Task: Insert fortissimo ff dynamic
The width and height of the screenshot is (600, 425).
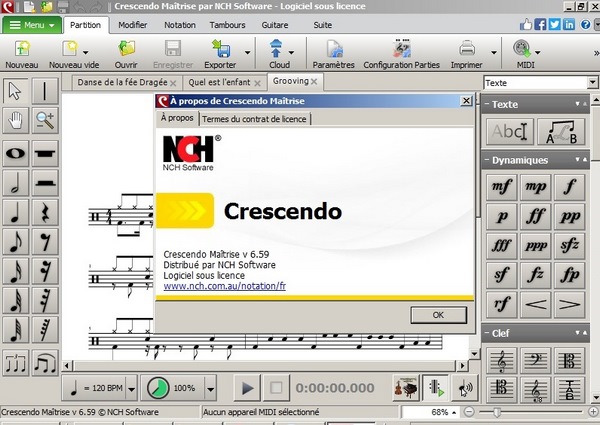Action: click(x=535, y=216)
